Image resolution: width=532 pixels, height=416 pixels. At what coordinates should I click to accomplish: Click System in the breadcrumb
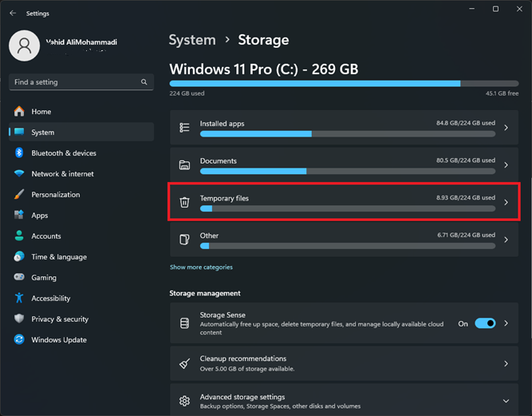pos(192,40)
